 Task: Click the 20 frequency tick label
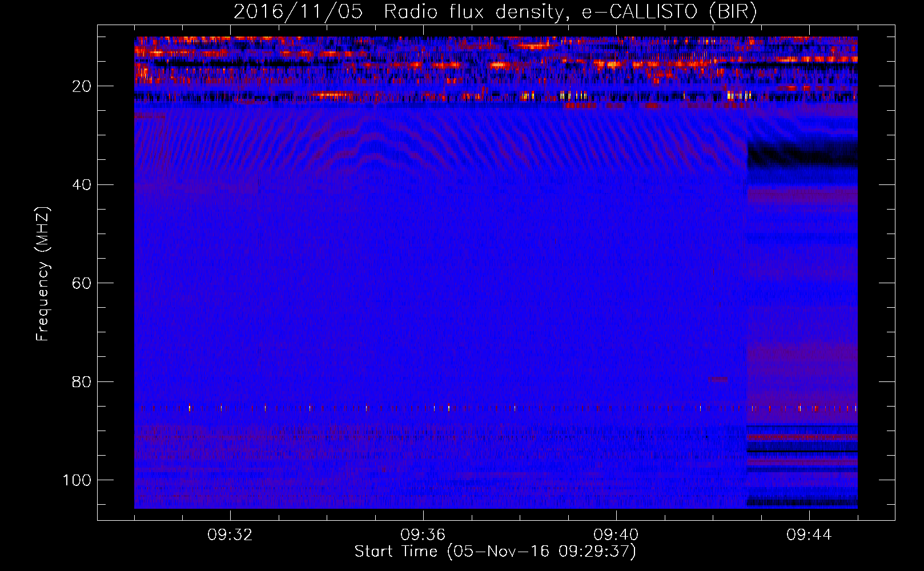pyautogui.click(x=82, y=86)
